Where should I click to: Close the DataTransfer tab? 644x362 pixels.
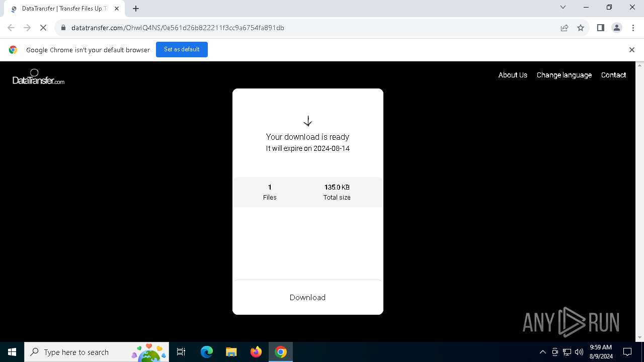tap(117, 9)
